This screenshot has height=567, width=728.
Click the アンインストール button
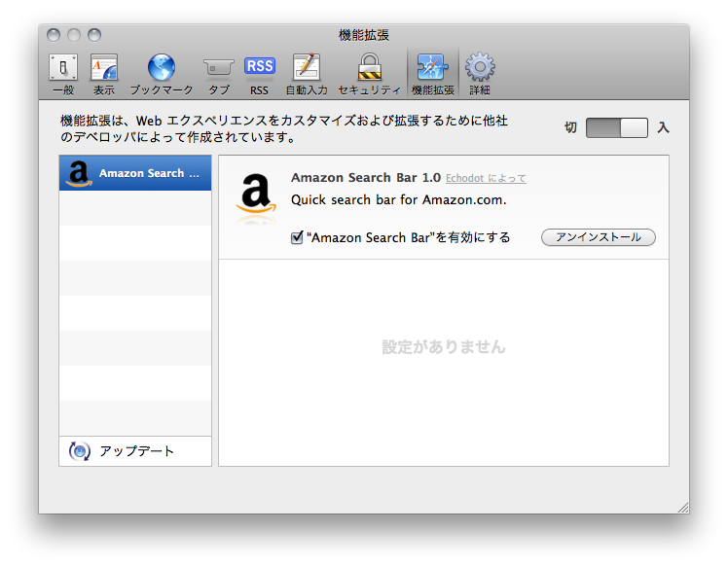599,237
